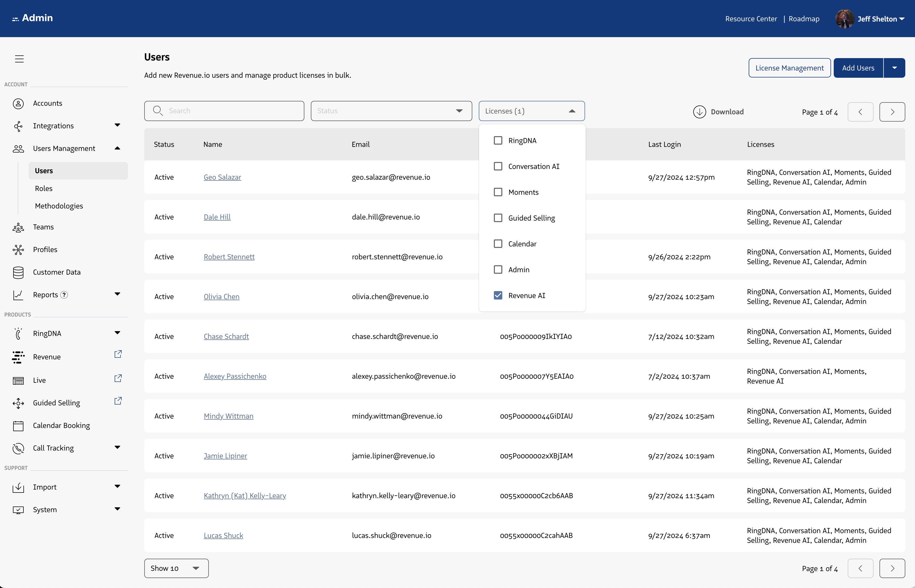Open Guided Selling external link icon

(x=118, y=401)
